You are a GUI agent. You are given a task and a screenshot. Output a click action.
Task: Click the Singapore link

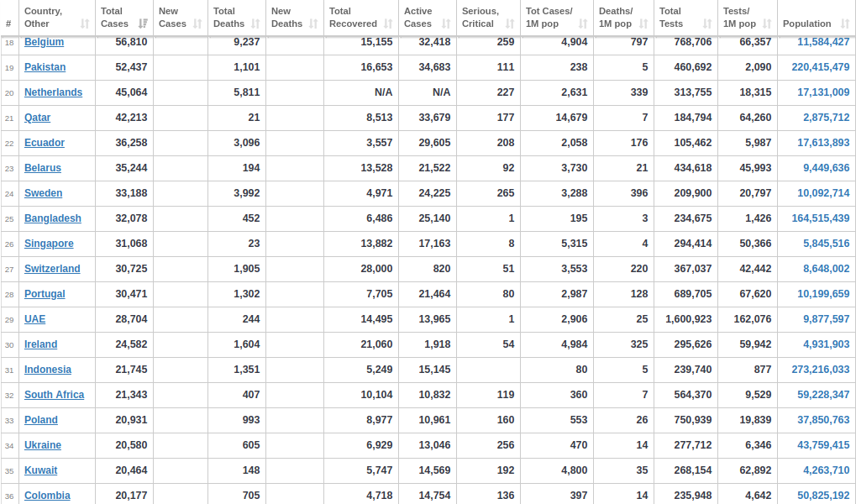click(x=49, y=243)
